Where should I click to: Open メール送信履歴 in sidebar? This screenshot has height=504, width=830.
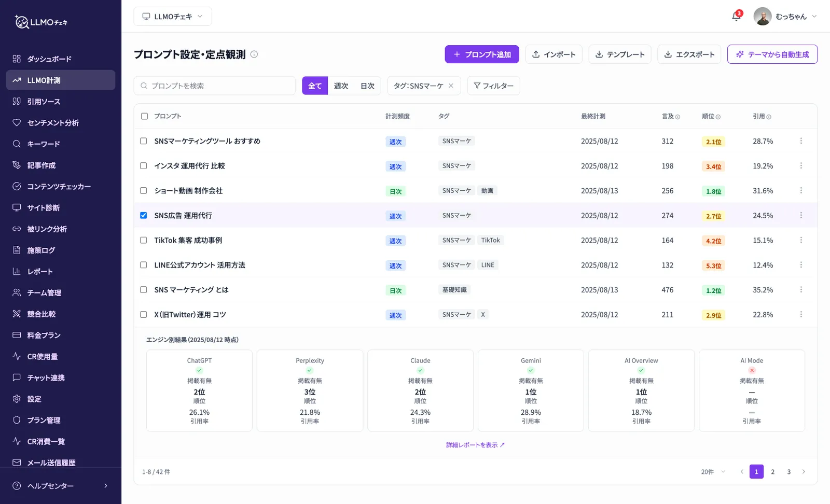click(x=61, y=463)
